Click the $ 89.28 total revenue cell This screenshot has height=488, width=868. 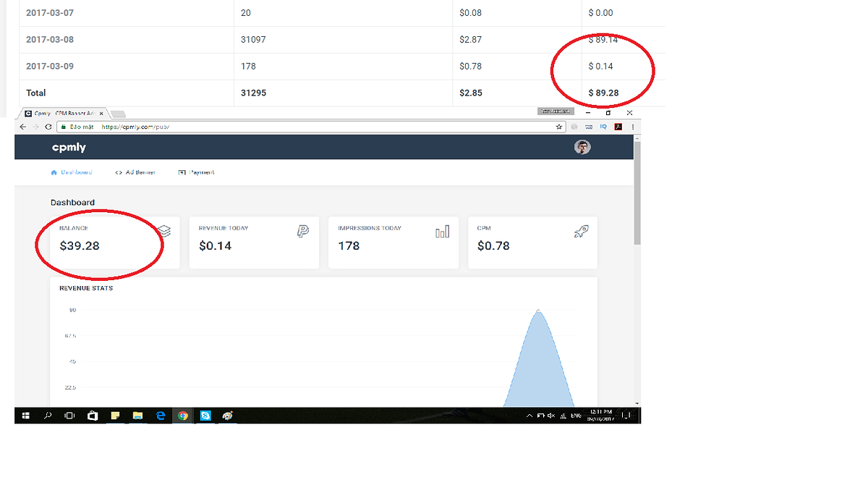[x=603, y=93]
